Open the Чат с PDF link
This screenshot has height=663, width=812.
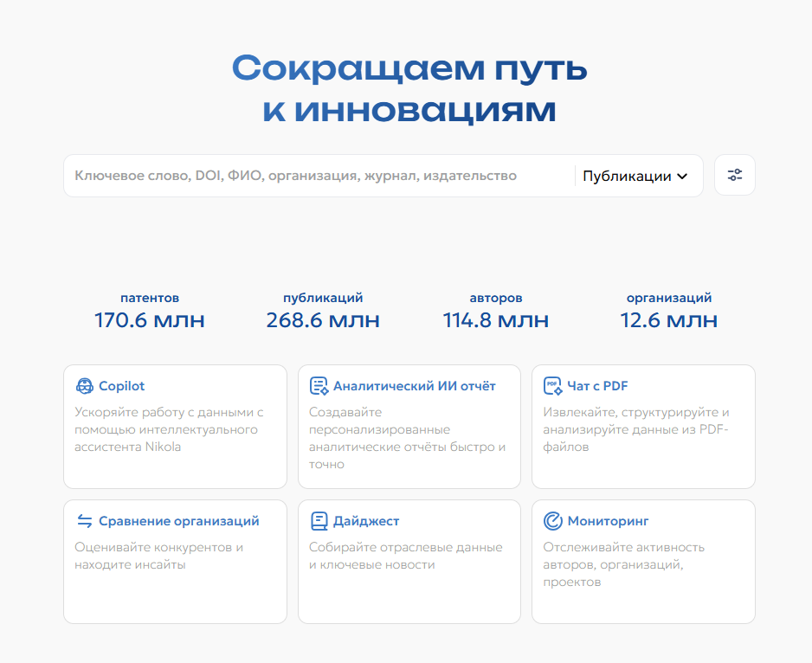[x=597, y=386]
